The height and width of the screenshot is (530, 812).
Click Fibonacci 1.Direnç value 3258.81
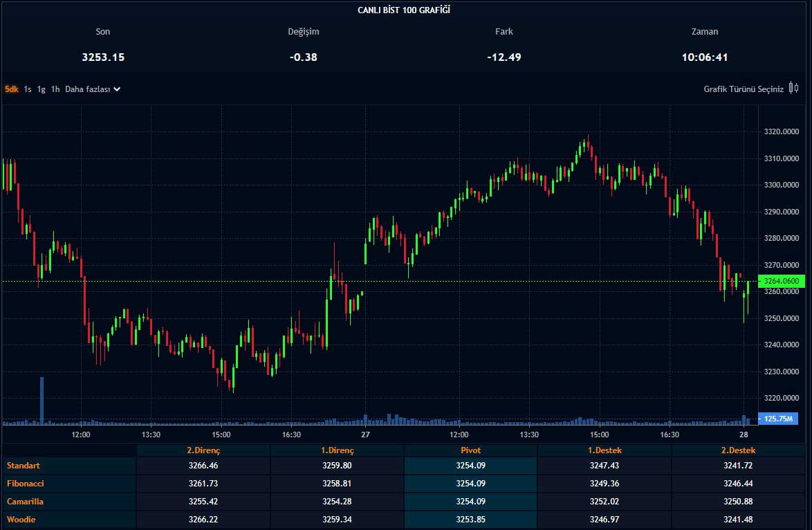coord(337,484)
